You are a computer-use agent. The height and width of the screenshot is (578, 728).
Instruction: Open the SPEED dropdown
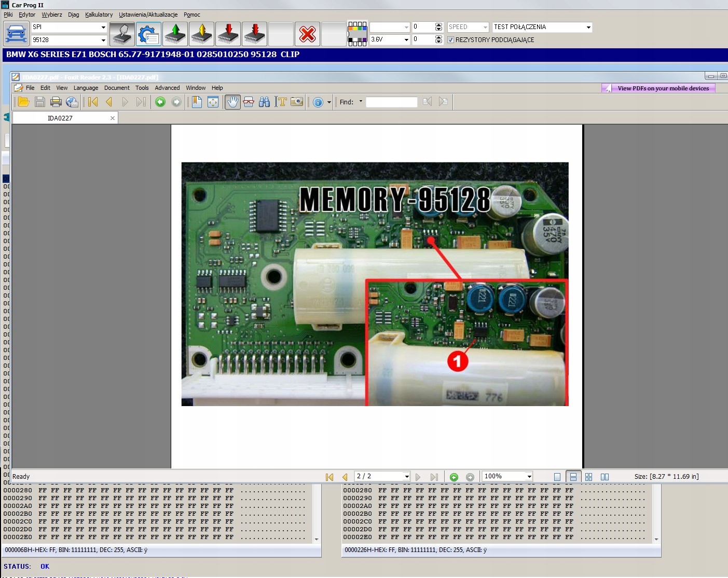485,27
